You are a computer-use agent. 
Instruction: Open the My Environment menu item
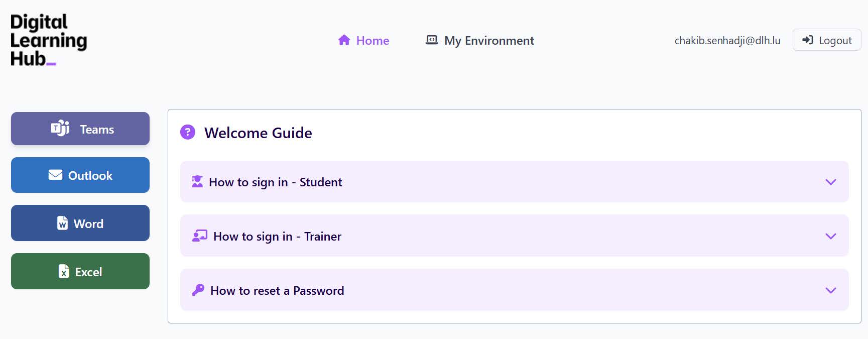tap(489, 41)
